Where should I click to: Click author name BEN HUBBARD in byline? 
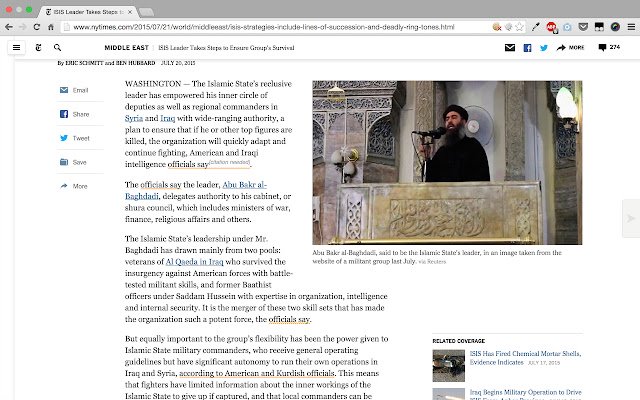click(136, 63)
